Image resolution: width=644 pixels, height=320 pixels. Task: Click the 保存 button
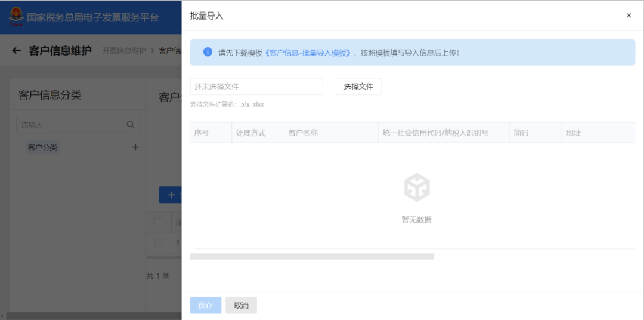205,306
